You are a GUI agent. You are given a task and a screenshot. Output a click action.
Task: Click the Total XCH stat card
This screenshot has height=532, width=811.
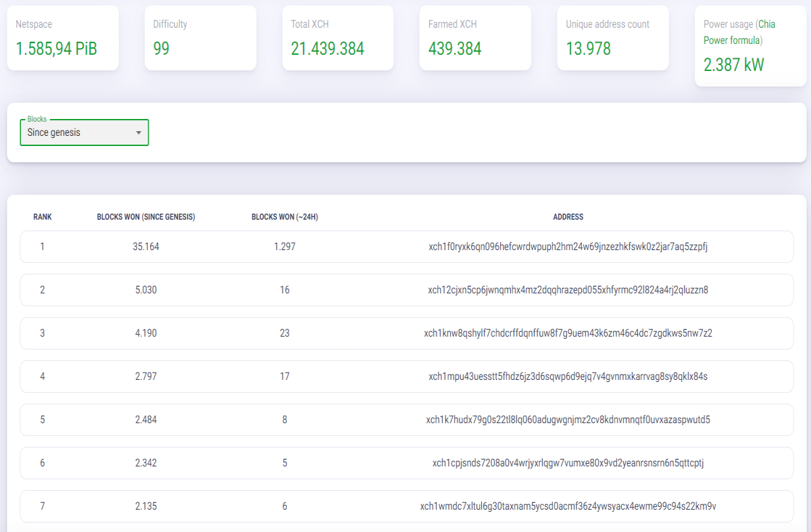(338, 38)
